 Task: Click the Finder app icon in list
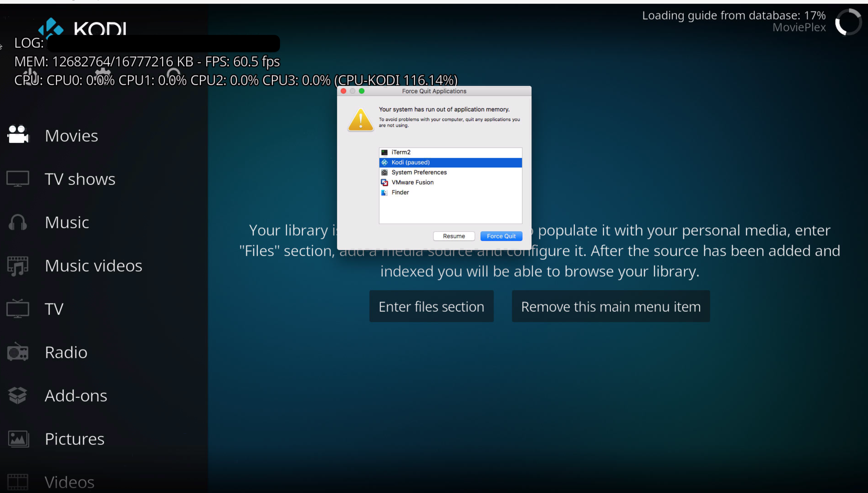384,192
